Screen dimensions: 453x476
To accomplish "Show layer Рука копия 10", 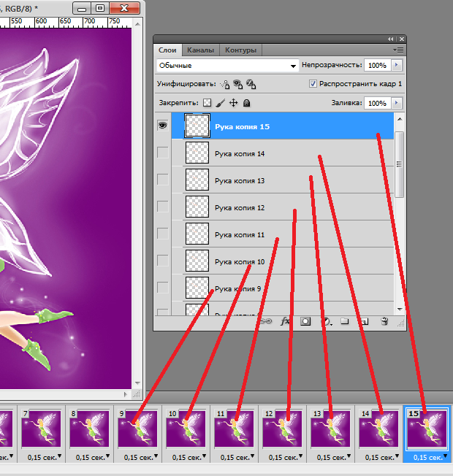I will 162,261.
